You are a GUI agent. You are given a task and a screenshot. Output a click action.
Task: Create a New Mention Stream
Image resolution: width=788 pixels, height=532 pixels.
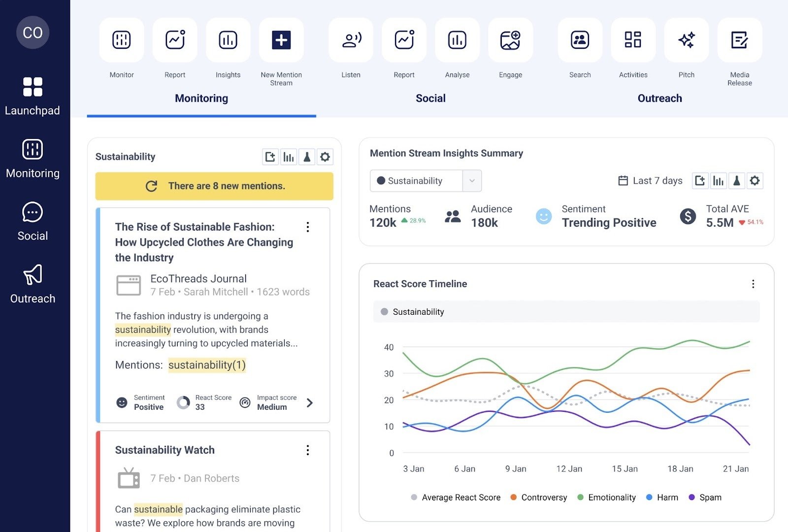tap(281, 40)
